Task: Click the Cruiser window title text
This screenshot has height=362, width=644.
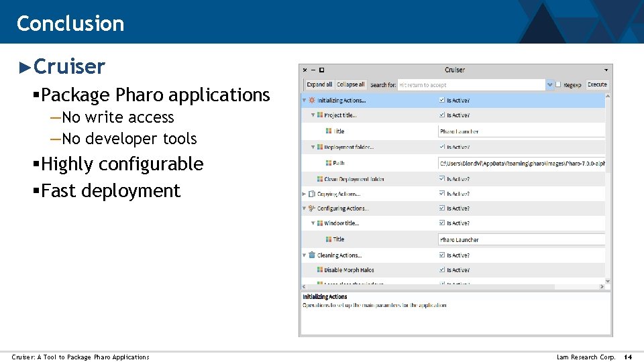Action: pyautogui.click(x=455, y=70)
